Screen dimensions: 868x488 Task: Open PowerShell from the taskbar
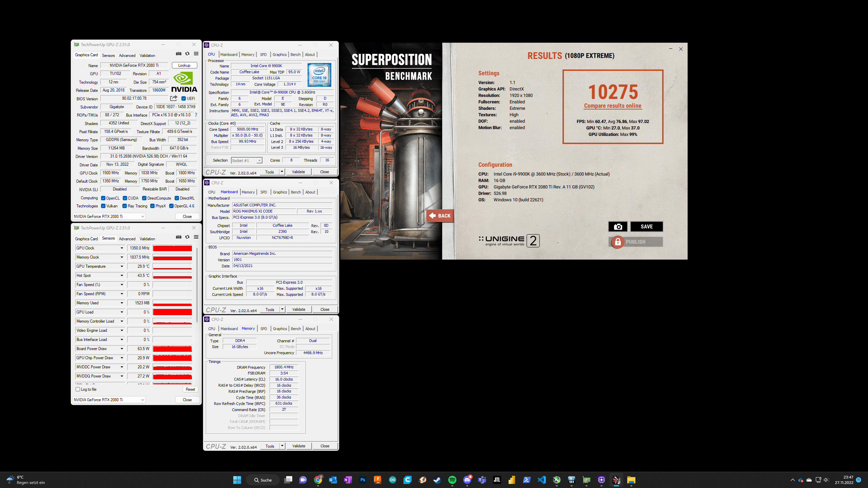527,480
